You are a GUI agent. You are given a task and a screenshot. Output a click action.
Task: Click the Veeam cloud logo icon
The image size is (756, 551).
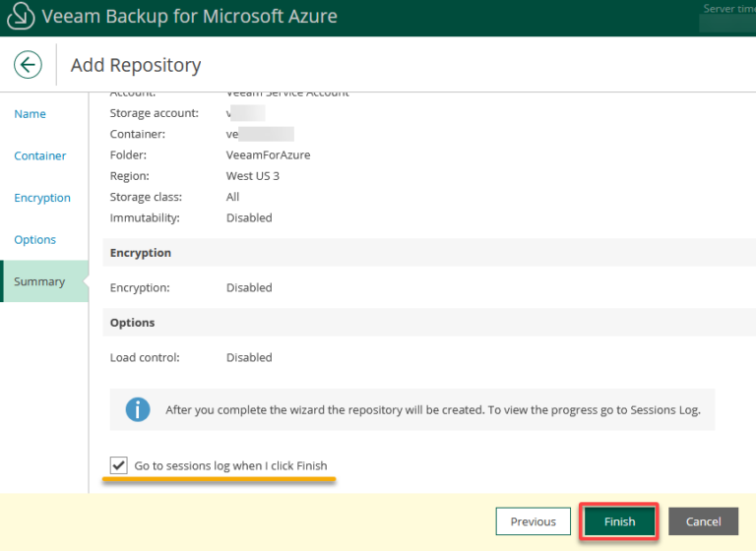pos(21,16)
